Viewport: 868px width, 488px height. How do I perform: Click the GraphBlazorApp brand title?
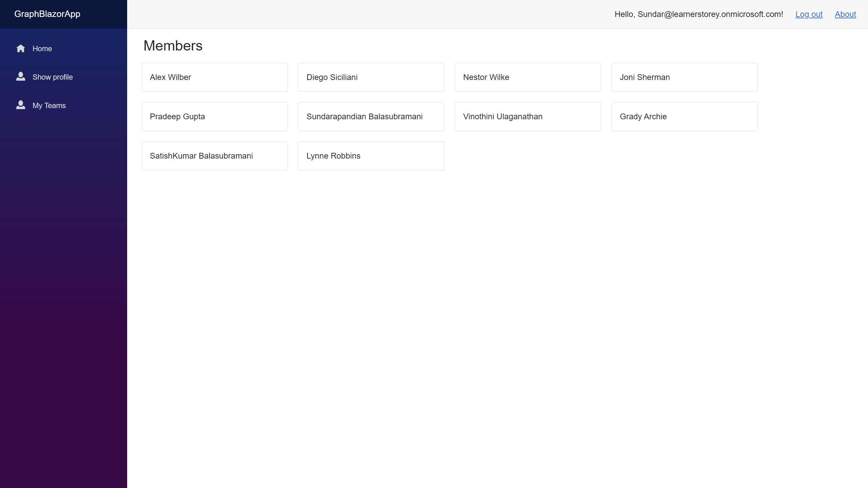click(47, 14)
